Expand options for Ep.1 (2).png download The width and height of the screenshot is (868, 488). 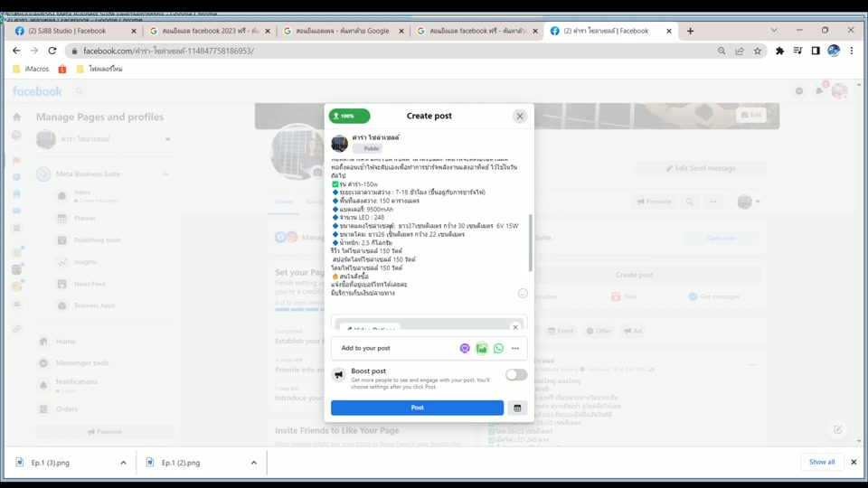pos(254,463)
